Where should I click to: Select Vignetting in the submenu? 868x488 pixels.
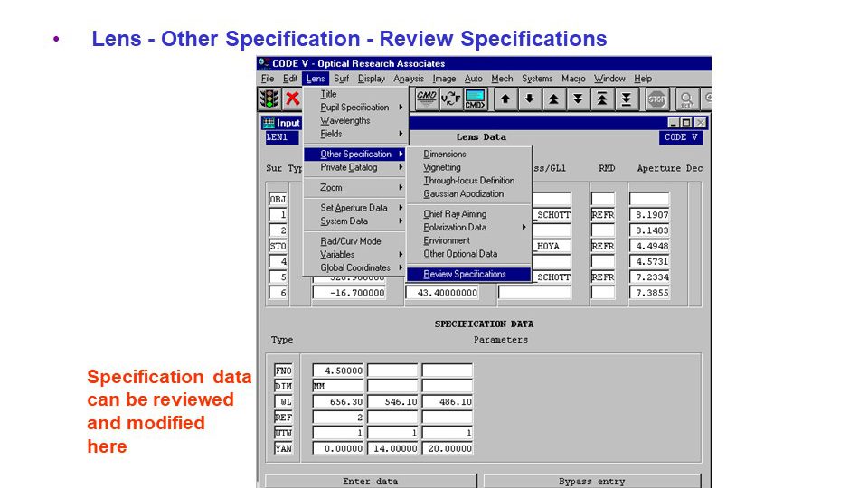tap(469, 167)
